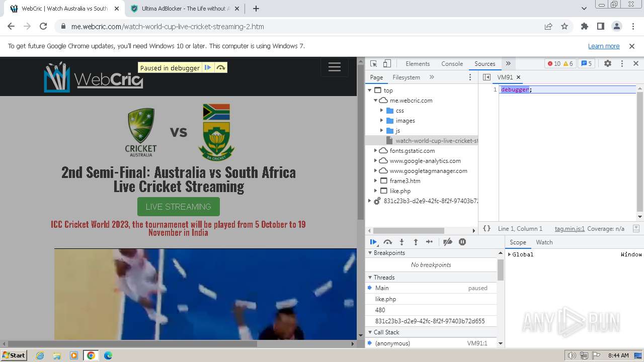Switch to the Elements tab

pos(418,64)
